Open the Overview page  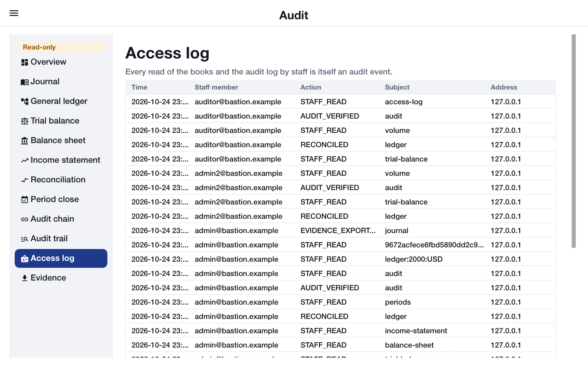[61, 62]
